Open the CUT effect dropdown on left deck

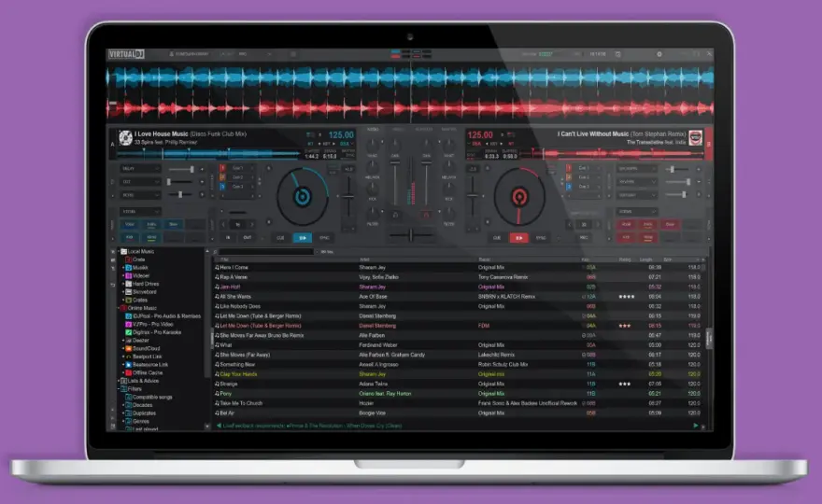(x=140, y=182)
